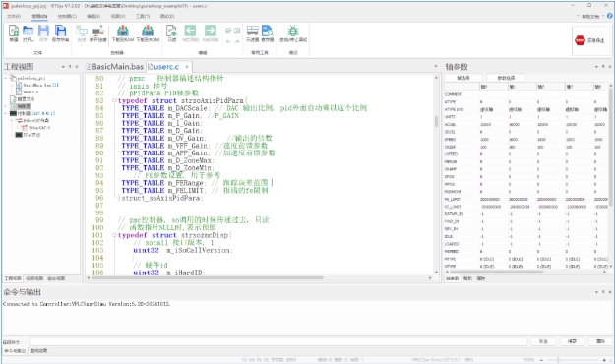Screen dimensions: 615x364
Task: Collapse the typedef struct fold at line 83
Action: coord(114,100)
